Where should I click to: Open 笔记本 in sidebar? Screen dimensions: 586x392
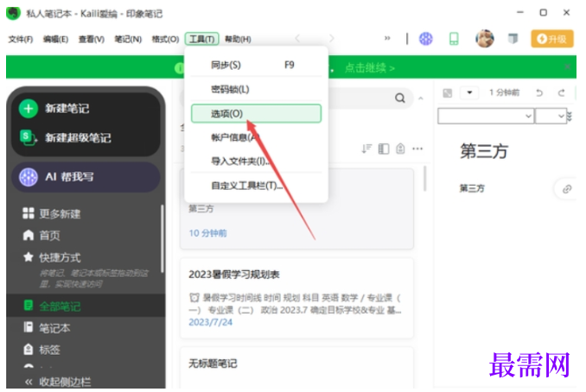pos(47,328)
